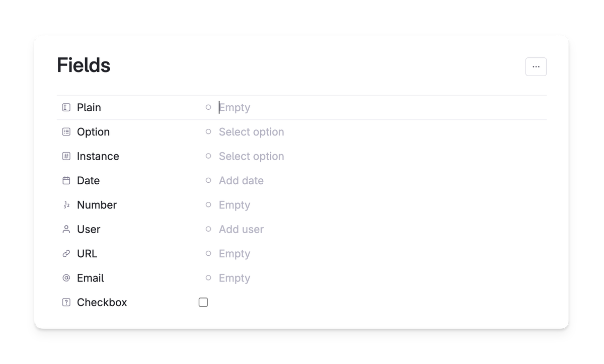Viewport: 604px width, 364px height.
Task: Open the Add date picker
Action: 241,181
